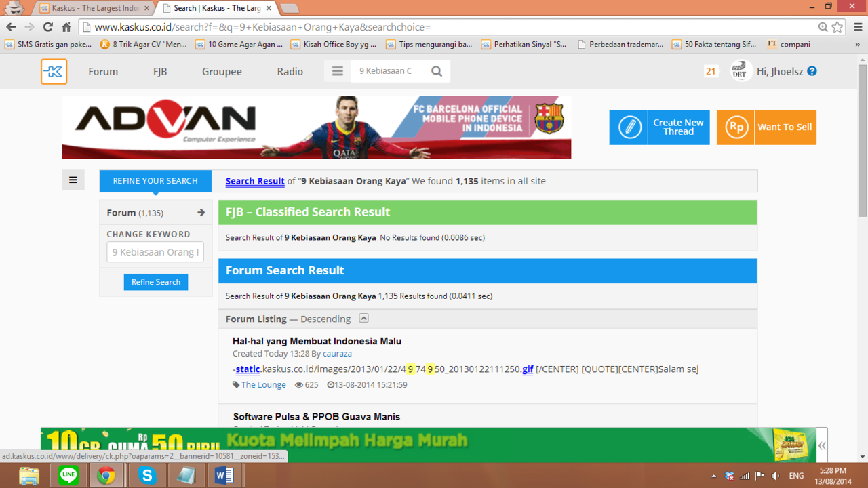Click the user avatar next to Jhoelsz
This screenshot has width=868, height=488.
point(741,71)
